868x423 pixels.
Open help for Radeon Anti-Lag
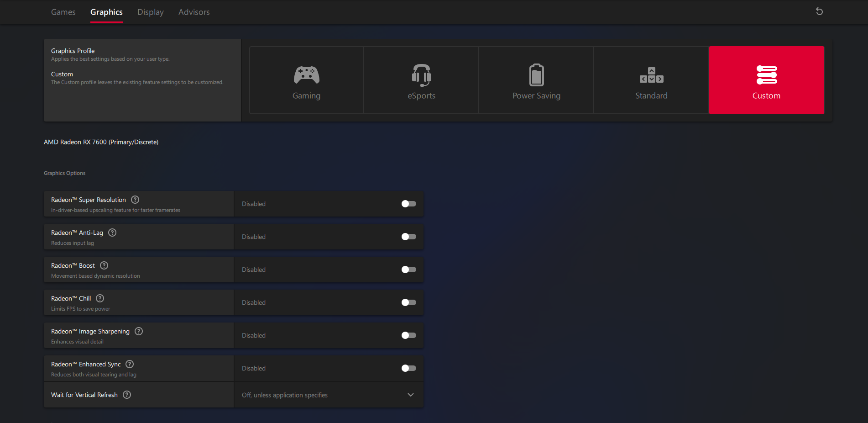tap(112, 233)
